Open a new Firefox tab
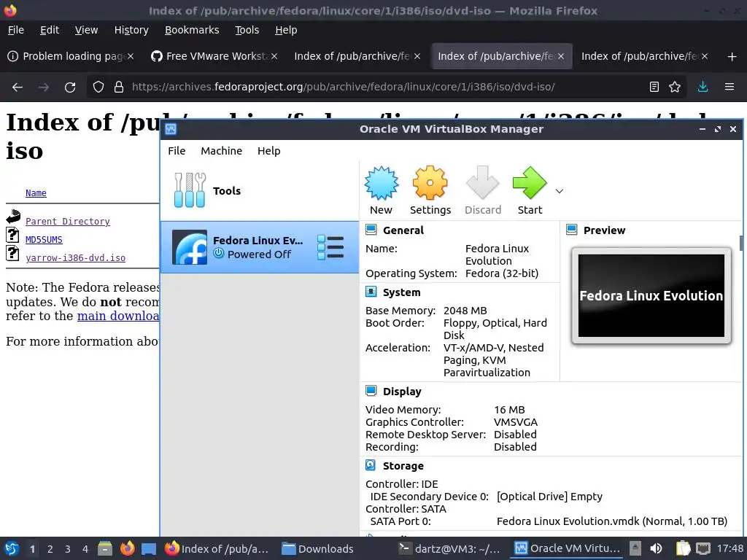The width and height of the screenshot is (747, 560). tap(732, 57)
